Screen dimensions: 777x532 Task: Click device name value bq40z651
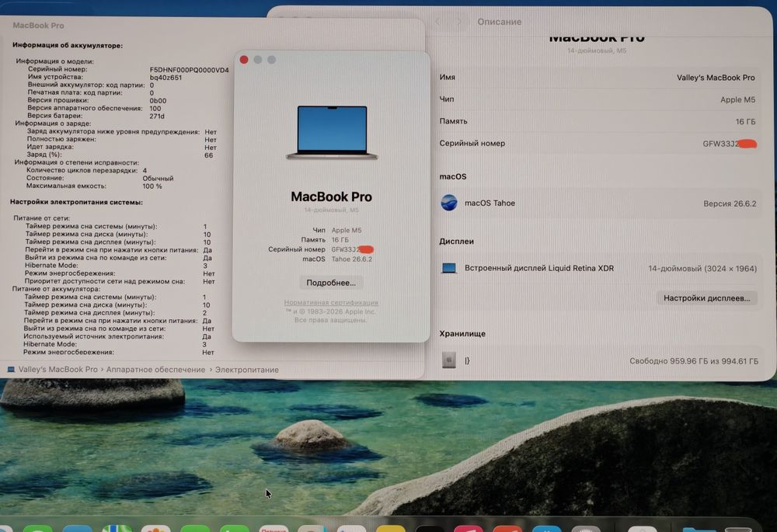click(x=166, y=77)
